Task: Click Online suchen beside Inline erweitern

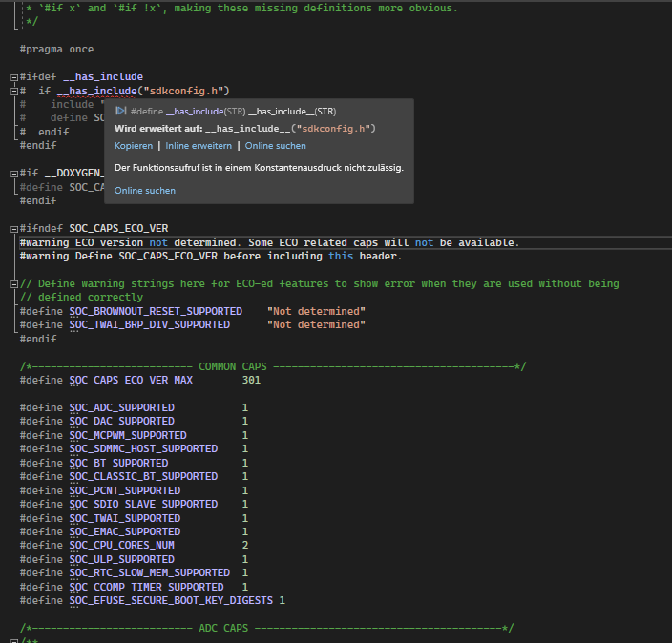Action: pos(276,146)
